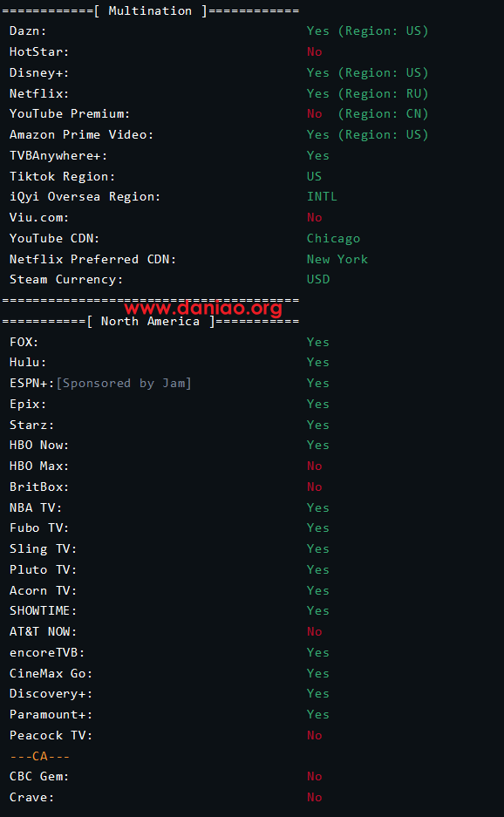Select the Peacock TV label
504x817 pixels.
[51, 736]
